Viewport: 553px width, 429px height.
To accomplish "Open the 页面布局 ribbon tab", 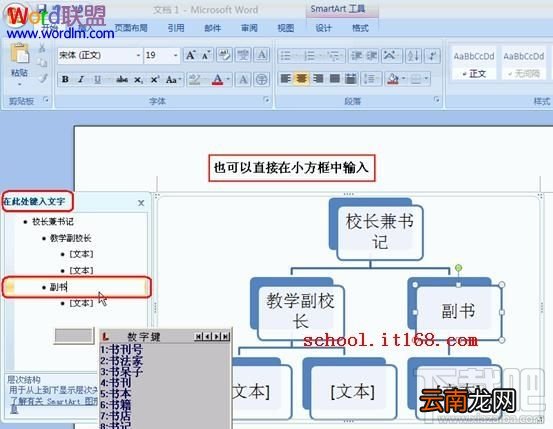I will tap(131, 28).
